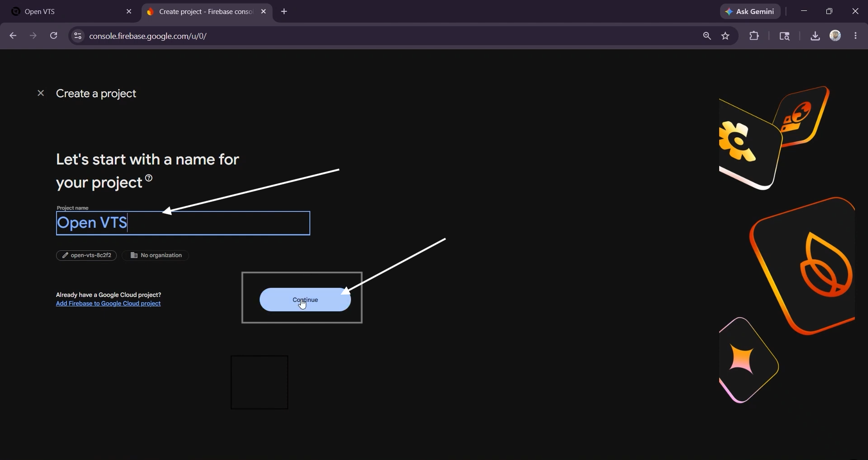Open the Extensions puzzle icon
Screen dimensions: 868x460
pyautogui.click(x=754, y=36)
